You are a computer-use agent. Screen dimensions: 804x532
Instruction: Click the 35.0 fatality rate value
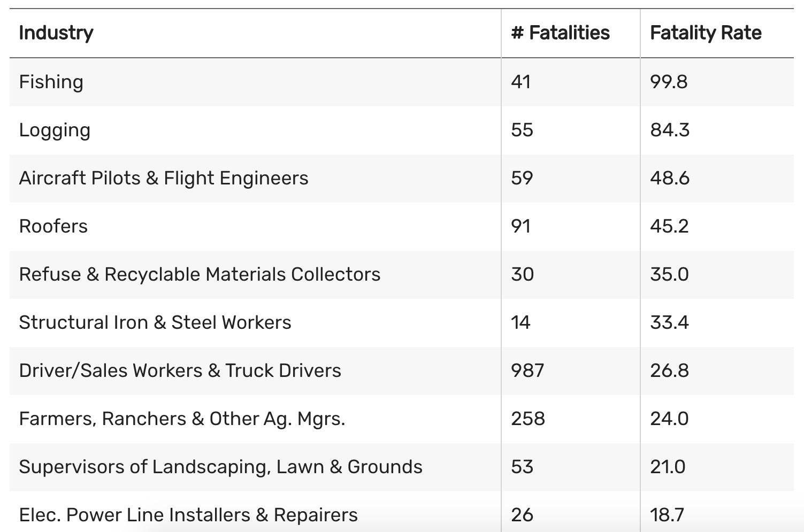pyautogui.click(x=669, y=274)
